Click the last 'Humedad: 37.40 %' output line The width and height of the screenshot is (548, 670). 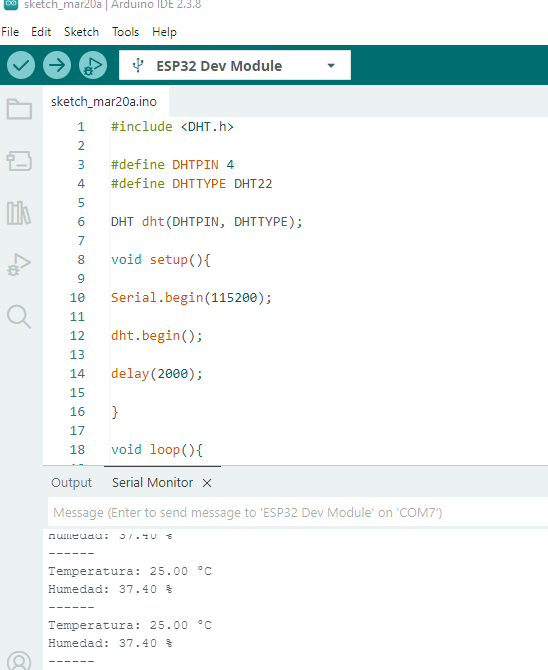(x=110, y=643)
